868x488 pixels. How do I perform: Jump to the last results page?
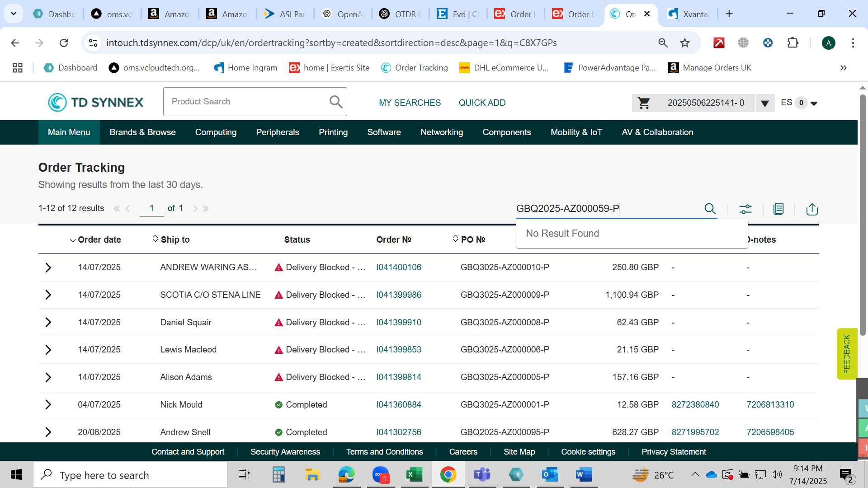tap(206, 209)
